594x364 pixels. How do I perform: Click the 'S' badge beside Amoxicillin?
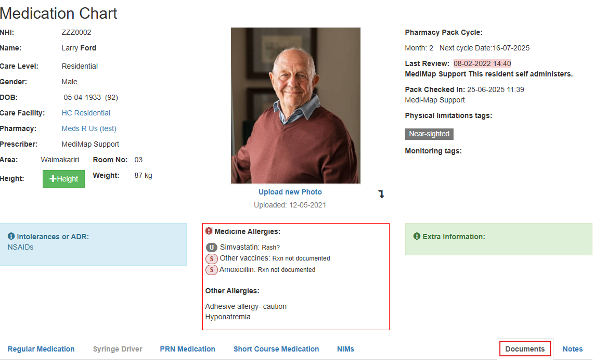coord(211,270)
